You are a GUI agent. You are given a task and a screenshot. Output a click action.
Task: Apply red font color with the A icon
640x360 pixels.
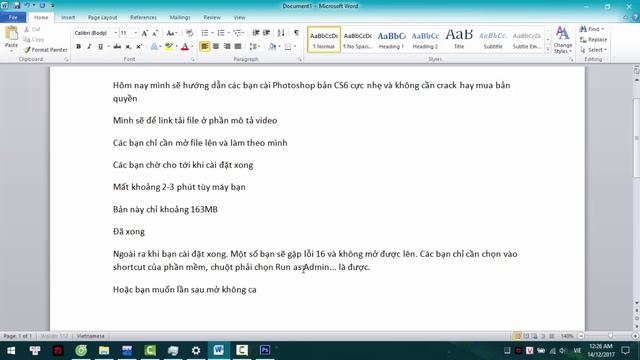pos(184,47)
